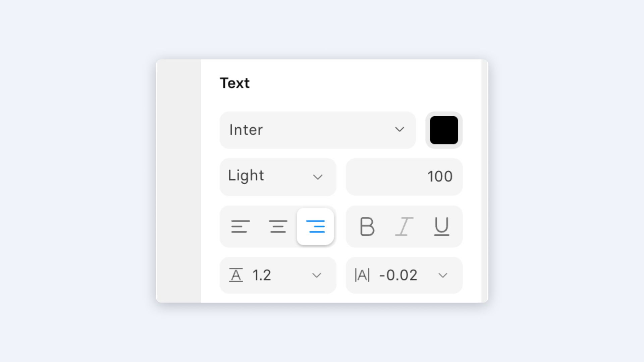Select center text alignment icon
Viewport: 644px width, 362px height.
tap(278, 227)
